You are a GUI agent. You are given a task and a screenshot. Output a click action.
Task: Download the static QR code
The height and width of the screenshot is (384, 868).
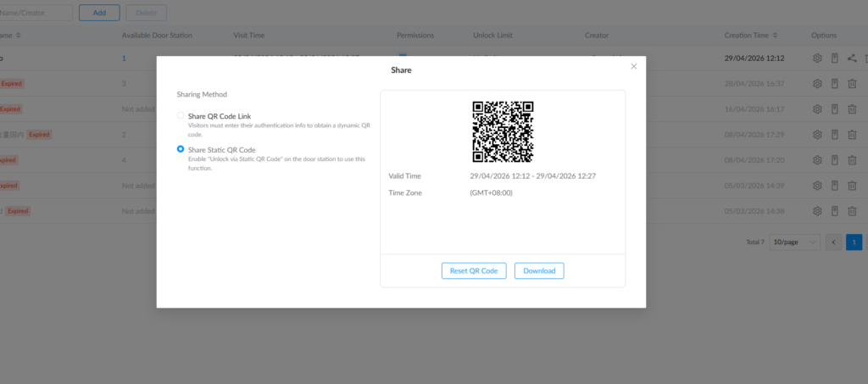[539, 271]
